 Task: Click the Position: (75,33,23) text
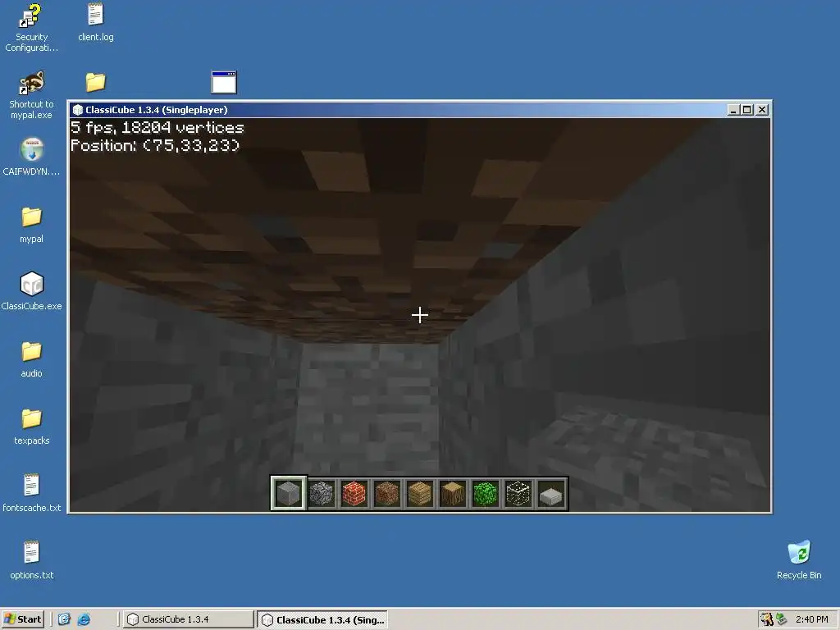(155, 145)
